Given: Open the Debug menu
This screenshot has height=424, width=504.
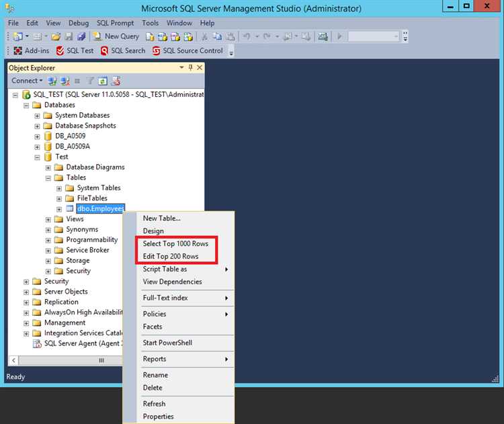Looking at the screenshot, I should point(79,23).
